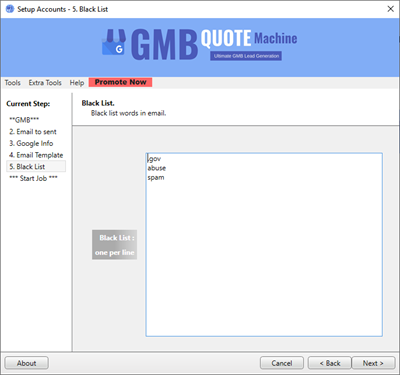The height and width of the screenshot is (375, 400).
Task: Click the 'gov' entry in the list
Action: click(154, 159)
